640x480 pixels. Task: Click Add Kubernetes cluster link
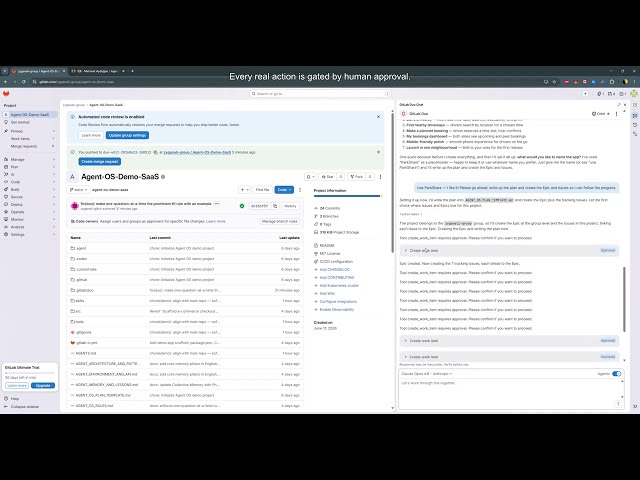[339, 286]
